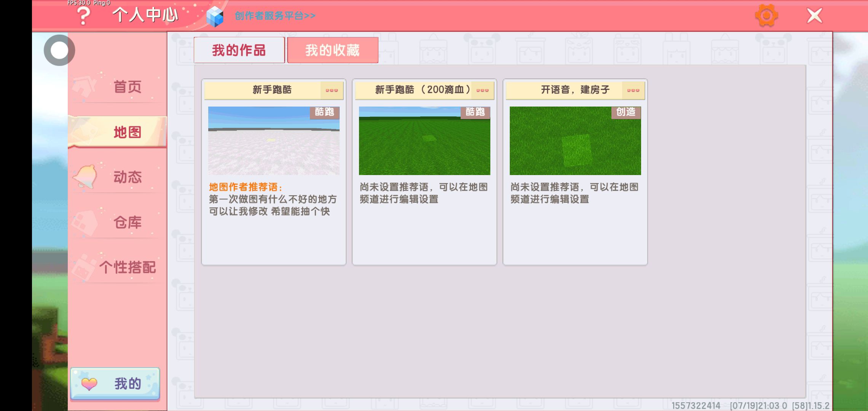Expand options menu for 新手跑酷 map
The height and width of the screenshot is (411, 868).
(x=332, y=90)
